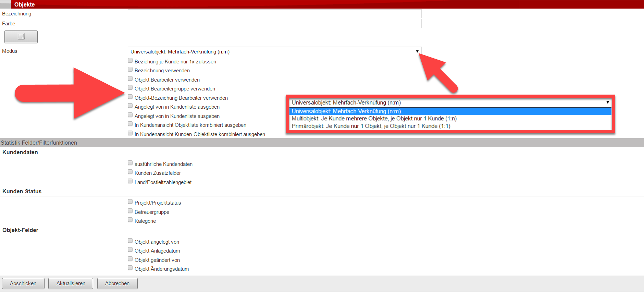Toggle 'Objekt geändert von' checkbox
644x292 pixels.
tap(130, 259)
